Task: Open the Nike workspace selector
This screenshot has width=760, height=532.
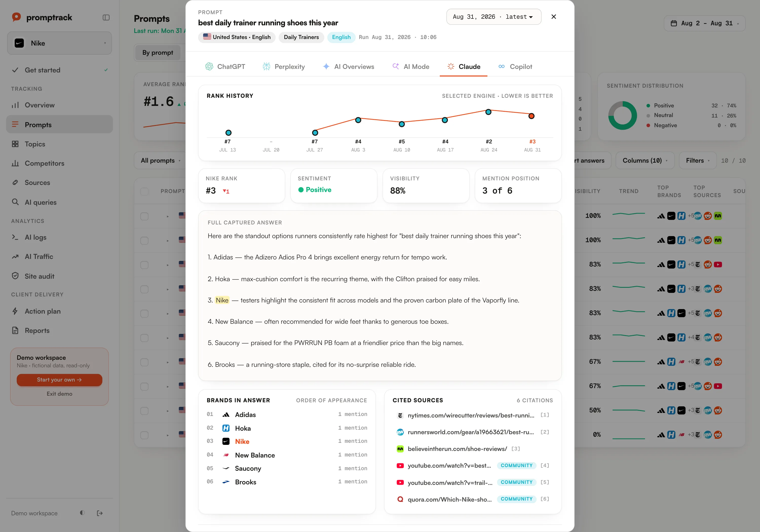Action: tap(60, 43)
